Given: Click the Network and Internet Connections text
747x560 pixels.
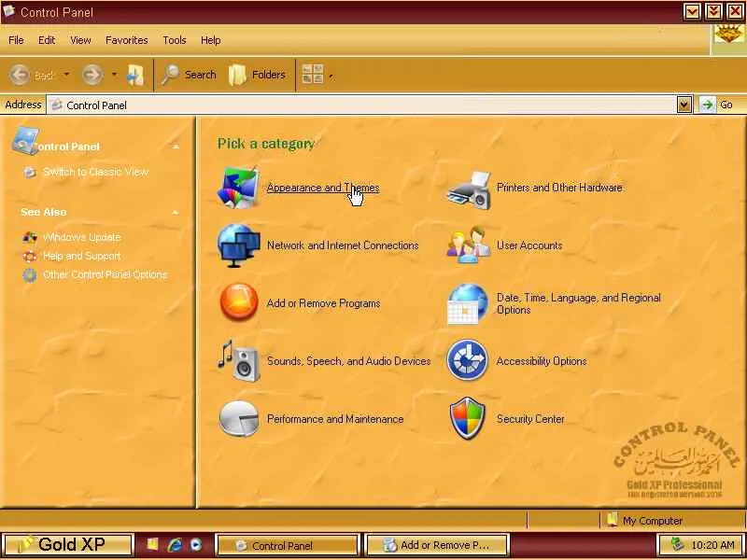Looking at the screenshot, I should (x=343, y=245).
